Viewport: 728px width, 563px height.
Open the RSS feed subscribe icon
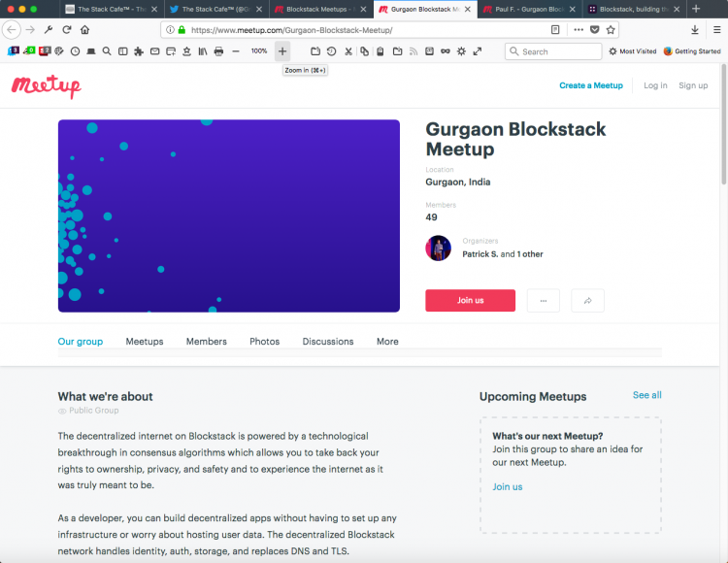point(414,51)
